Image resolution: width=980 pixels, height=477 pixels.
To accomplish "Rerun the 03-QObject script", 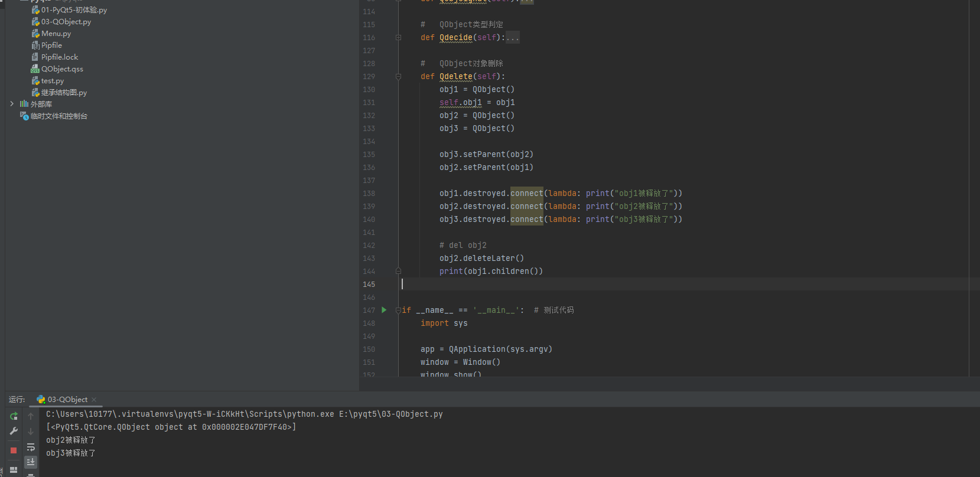I will [x=14, y=416].
